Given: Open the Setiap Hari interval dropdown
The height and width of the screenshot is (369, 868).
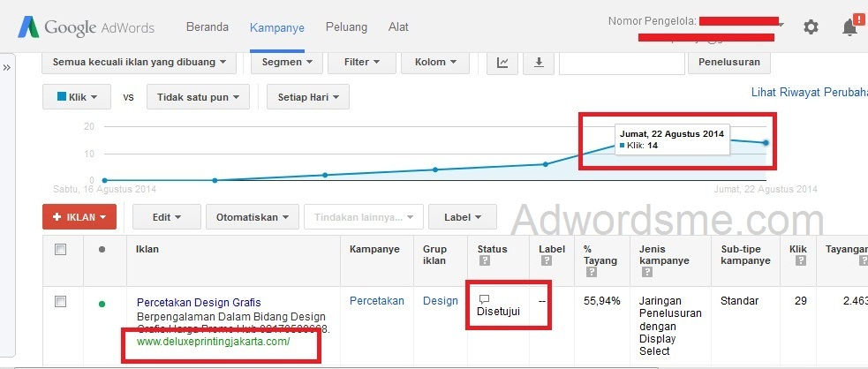Looking at the screenshot, I should [308, 97].
